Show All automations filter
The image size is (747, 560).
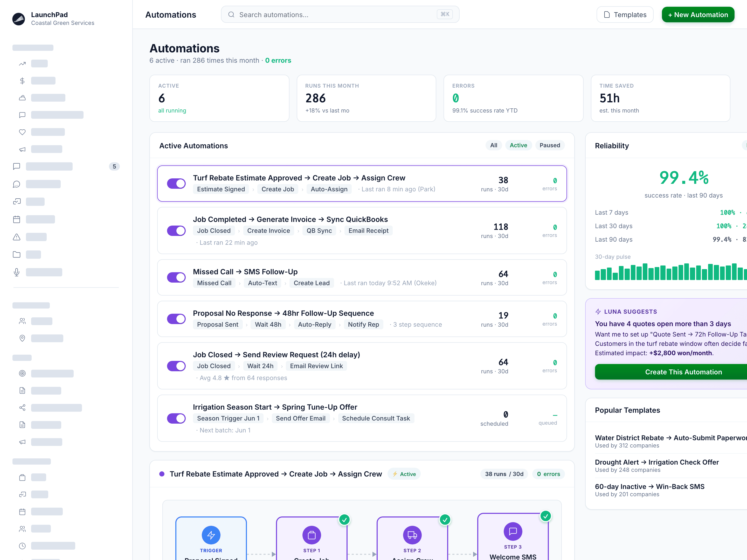[x=494, y=145]
